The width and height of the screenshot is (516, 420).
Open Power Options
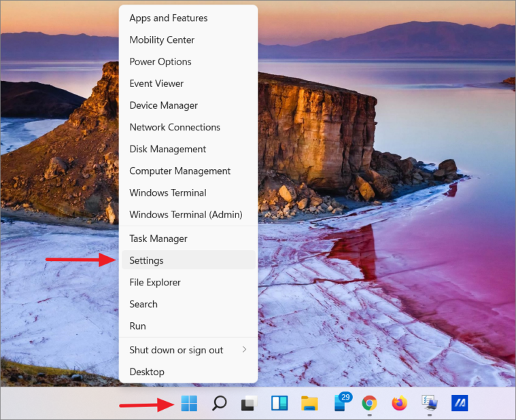click(188, 62)
